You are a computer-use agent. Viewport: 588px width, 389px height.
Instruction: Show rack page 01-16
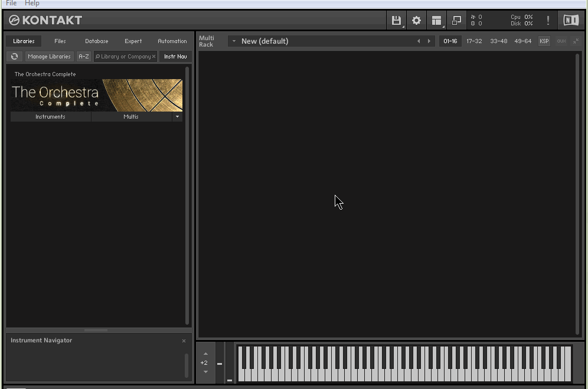pyautogui.click(x=450, y=41)
